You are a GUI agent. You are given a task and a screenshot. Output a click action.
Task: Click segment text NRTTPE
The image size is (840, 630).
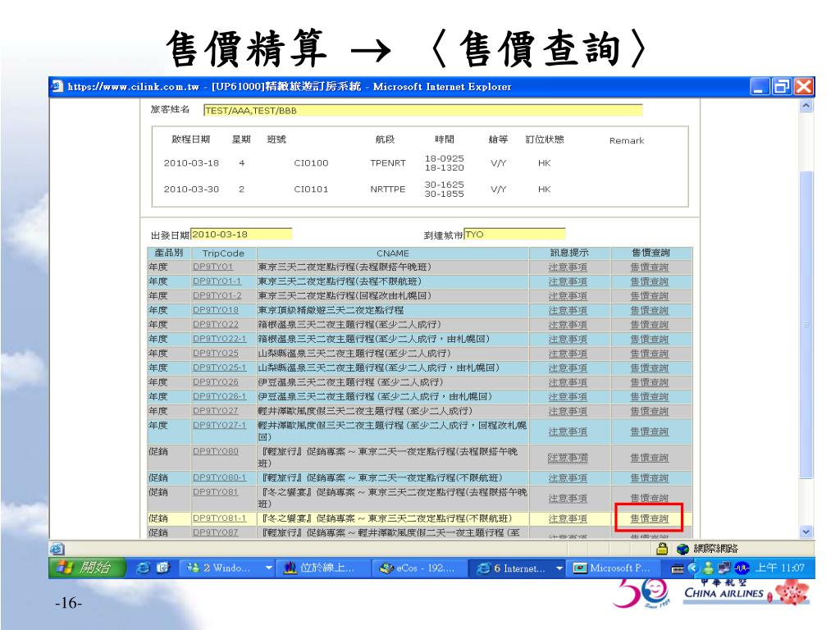(388, 189)
